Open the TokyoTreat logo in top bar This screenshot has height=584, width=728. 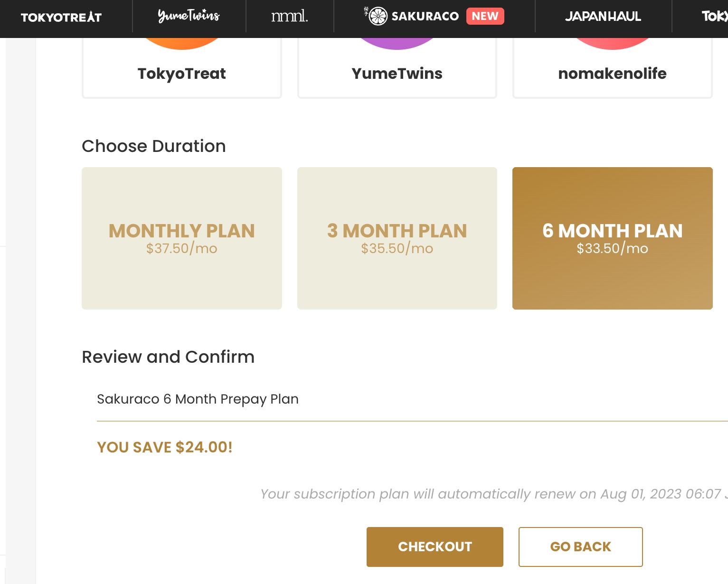61,18
